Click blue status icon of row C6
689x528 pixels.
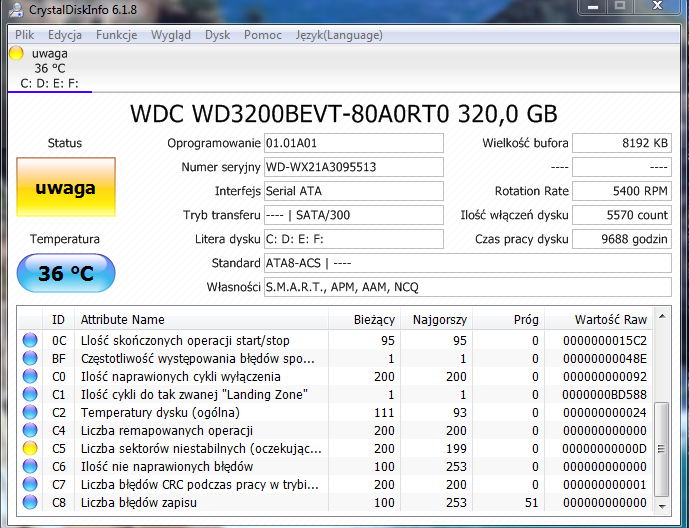point(30,467)
